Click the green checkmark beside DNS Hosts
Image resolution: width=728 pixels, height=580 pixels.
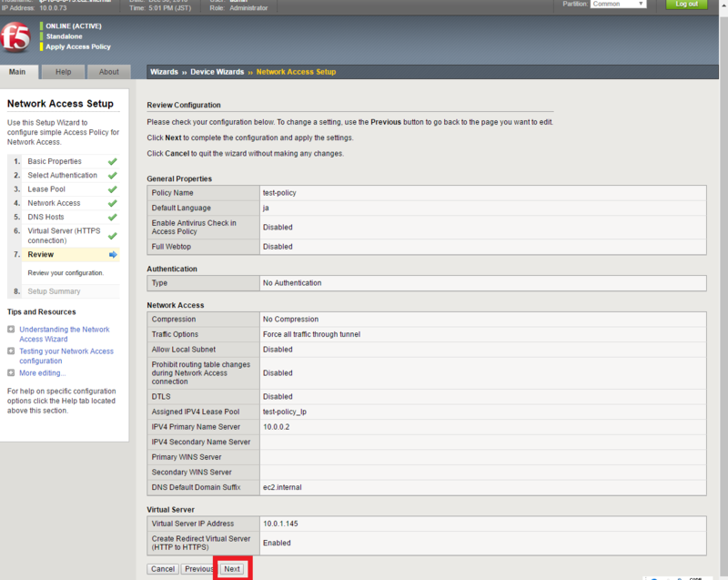coord(112,218)
